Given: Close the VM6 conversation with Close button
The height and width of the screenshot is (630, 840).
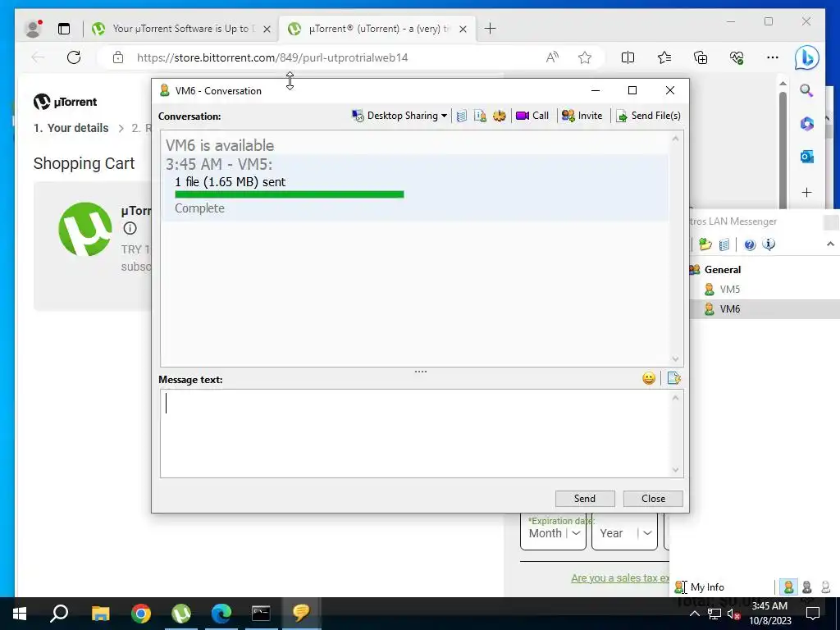Looking at the screenshot, I should click(x=653, y=498).
